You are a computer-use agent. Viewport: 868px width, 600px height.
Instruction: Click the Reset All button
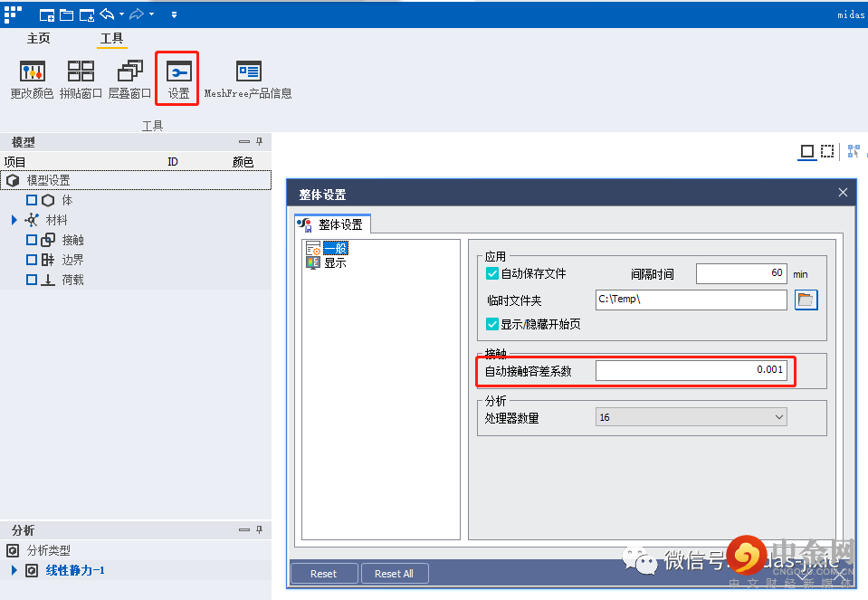tap(394, 574)
